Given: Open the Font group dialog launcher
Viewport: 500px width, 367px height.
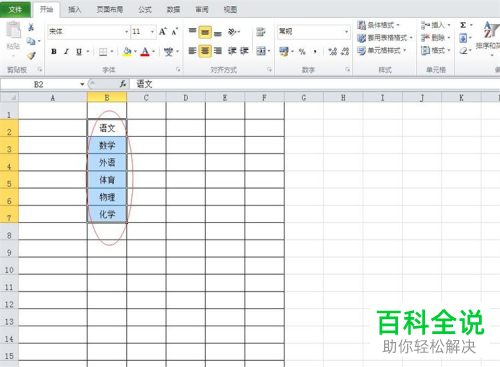Looking at the screenshot, I should [178, 70].
